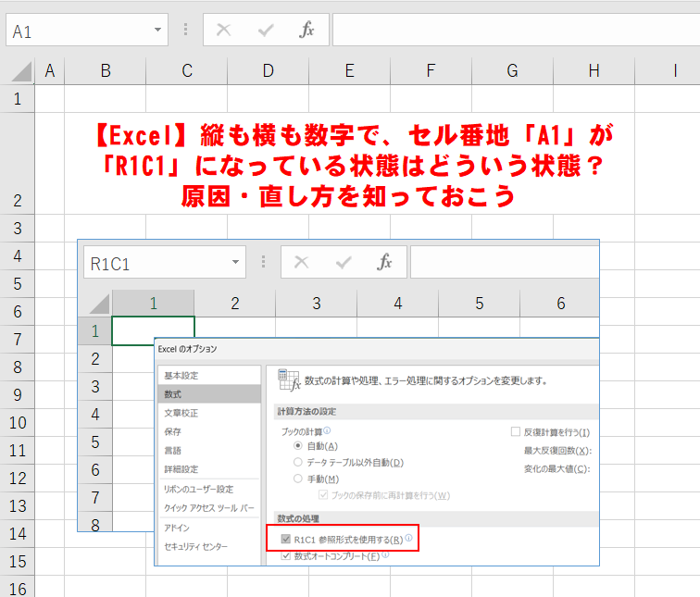This screenshot has width=700, height=597.
Task: Enable the 反復計算を行う checkbox
Action: (x=515, y=431)
